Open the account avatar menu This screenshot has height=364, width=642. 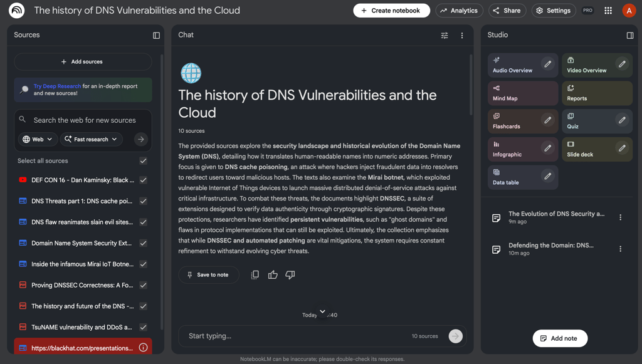[629, 11]
